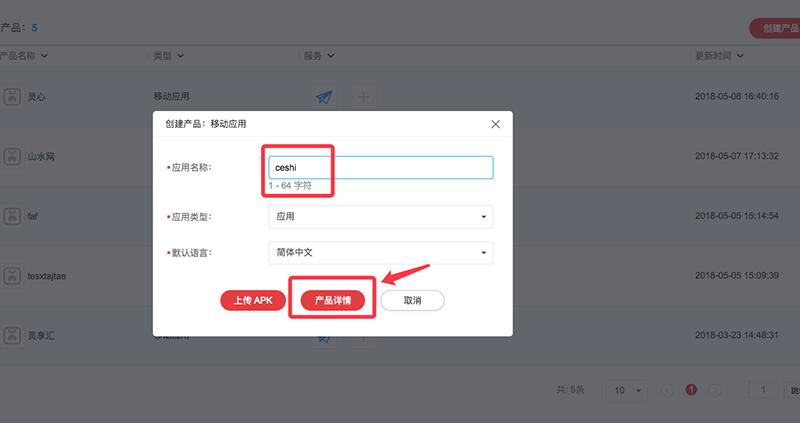This screenshot has height=423, width=800.
Task: Click the Android app icon beside tesxtajtae
Action: click(11, 274)
